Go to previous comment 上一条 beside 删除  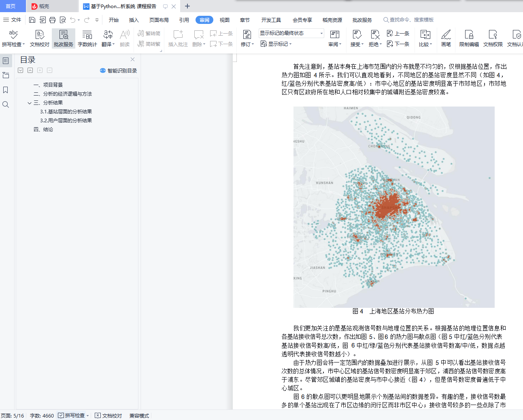pos(221,33)
